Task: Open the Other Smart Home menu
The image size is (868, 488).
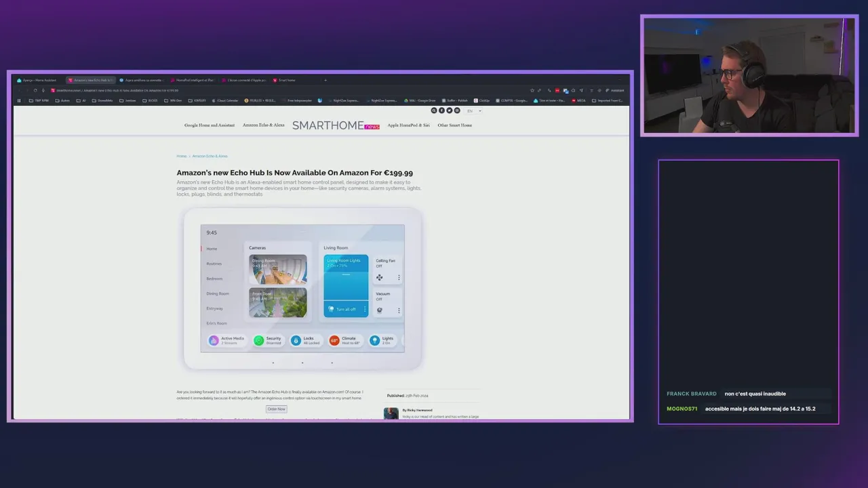Action: [x=454, y=125]
